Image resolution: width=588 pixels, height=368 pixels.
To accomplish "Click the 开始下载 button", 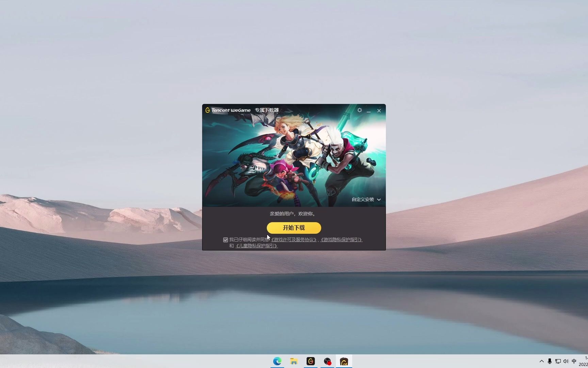I will pyautogui.click(x=294, y=228).
